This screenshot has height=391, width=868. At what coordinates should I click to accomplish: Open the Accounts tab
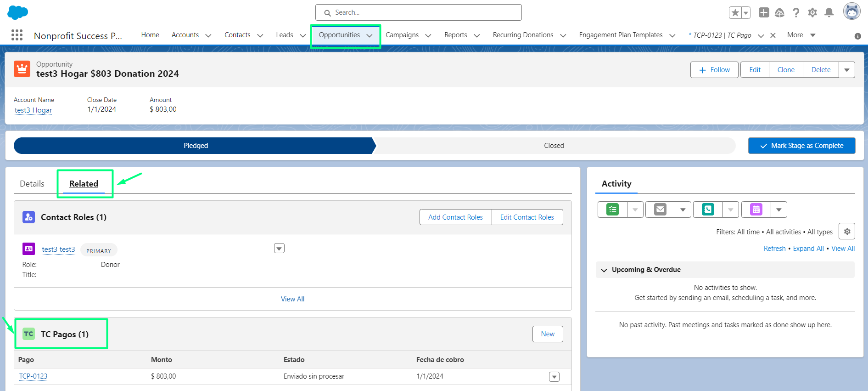[185, 35]
